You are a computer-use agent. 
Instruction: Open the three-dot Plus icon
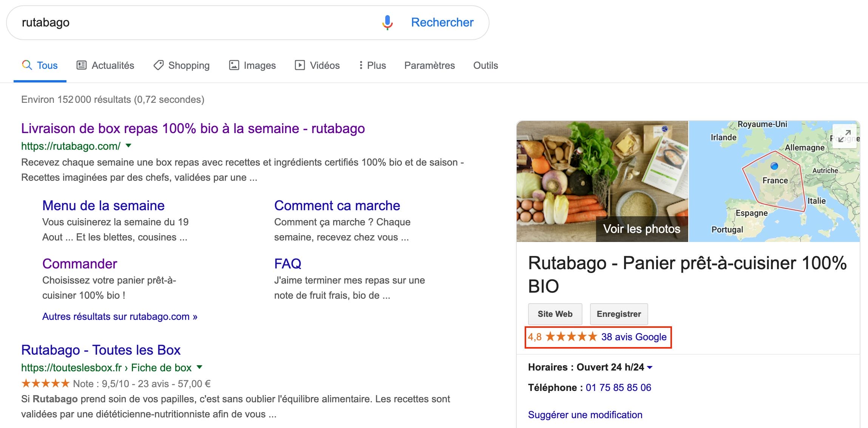(361, 65)
